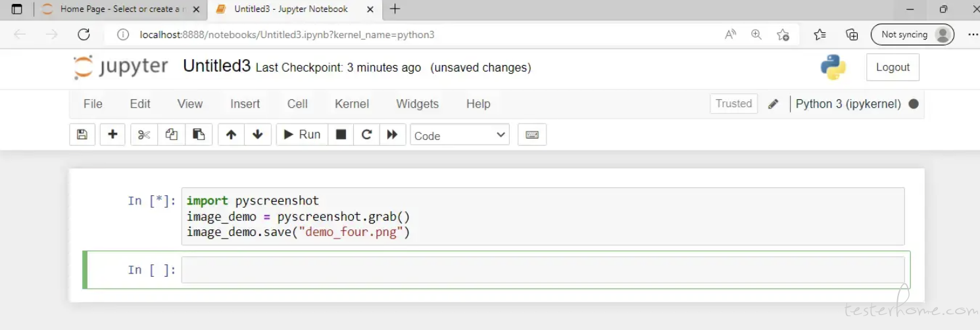This screenshot has width=980, height=330.
Task: Switch to the Home Page browser tab
Action: tap(119, 9)
